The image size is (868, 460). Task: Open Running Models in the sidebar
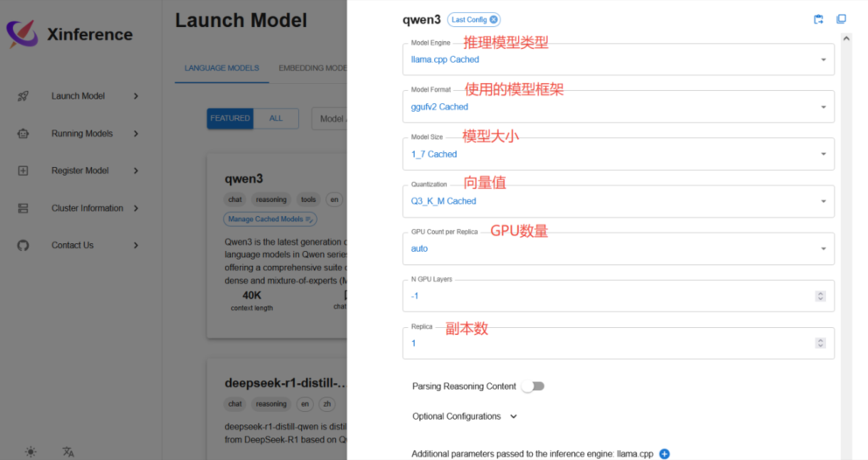[x=82, y=134]
